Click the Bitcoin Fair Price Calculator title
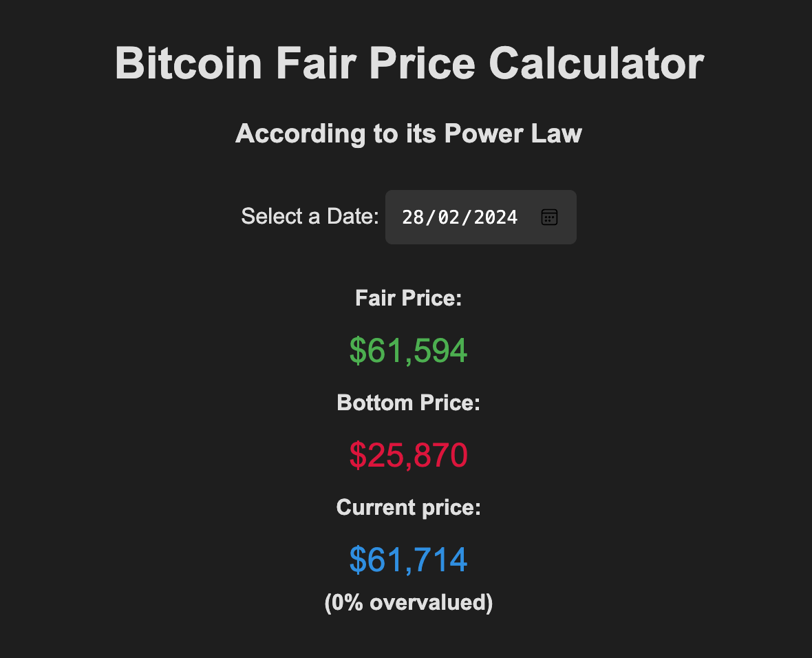Image resolution: width=812 pixels, height=658 pixels. click(x=409, y=63)
